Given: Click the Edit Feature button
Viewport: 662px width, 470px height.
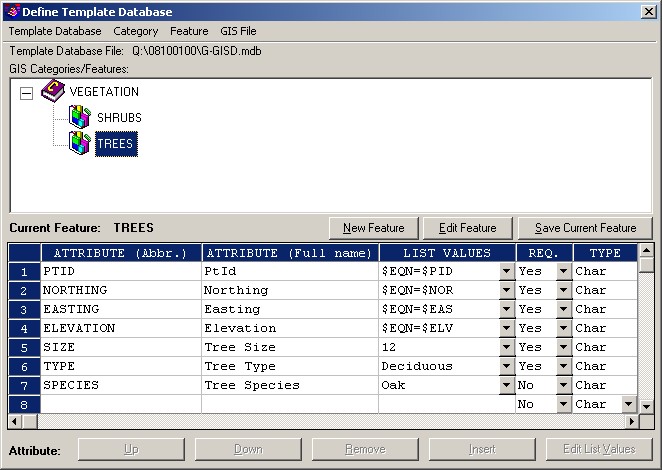Looking at the screenshot, I should click(x=467, y=228).
